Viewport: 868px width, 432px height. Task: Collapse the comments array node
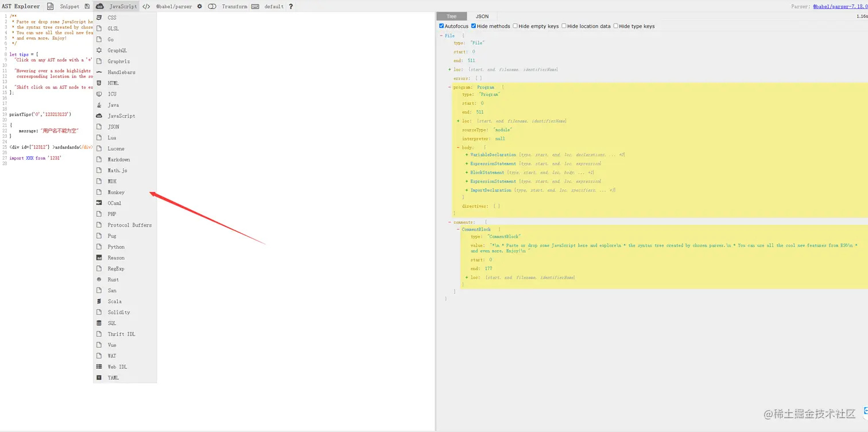point(450,222)
